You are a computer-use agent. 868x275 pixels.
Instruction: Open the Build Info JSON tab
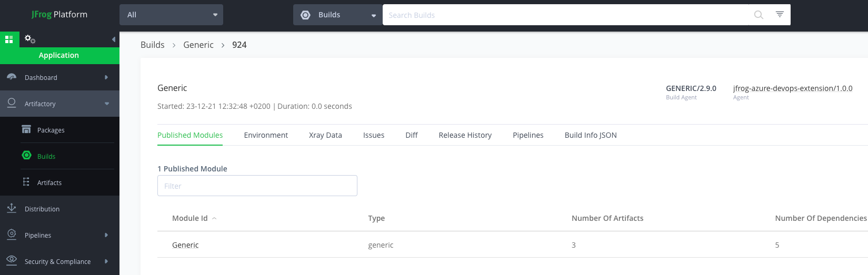[590, 135]
